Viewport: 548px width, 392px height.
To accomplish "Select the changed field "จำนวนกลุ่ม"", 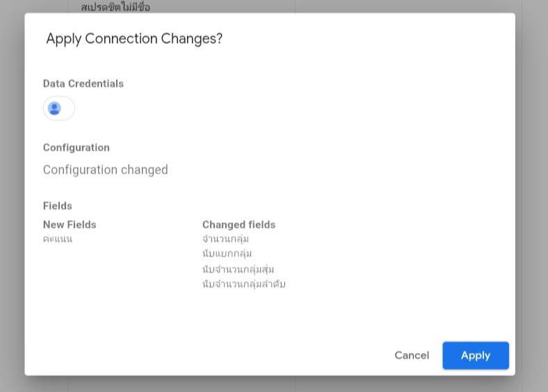I will tap(225, 239).
